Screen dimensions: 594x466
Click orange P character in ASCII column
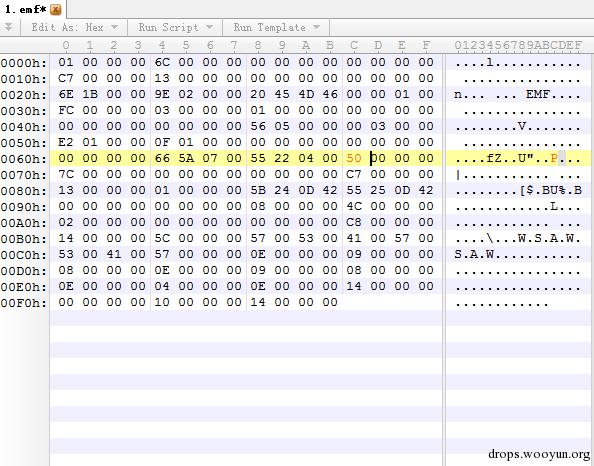[x=554, y=158]
